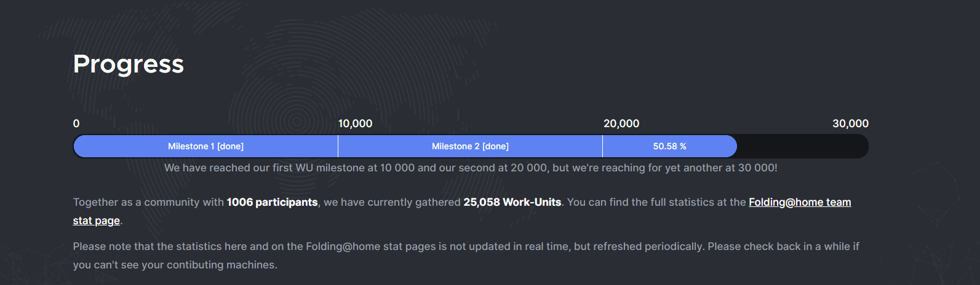
Task: Click the Milestone 2 [done] progress segment
Action: pos(470,146)
